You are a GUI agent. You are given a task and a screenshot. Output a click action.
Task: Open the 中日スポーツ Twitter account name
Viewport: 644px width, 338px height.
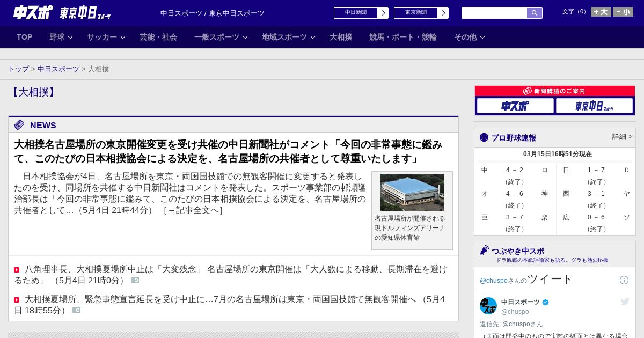click(521, 302)
